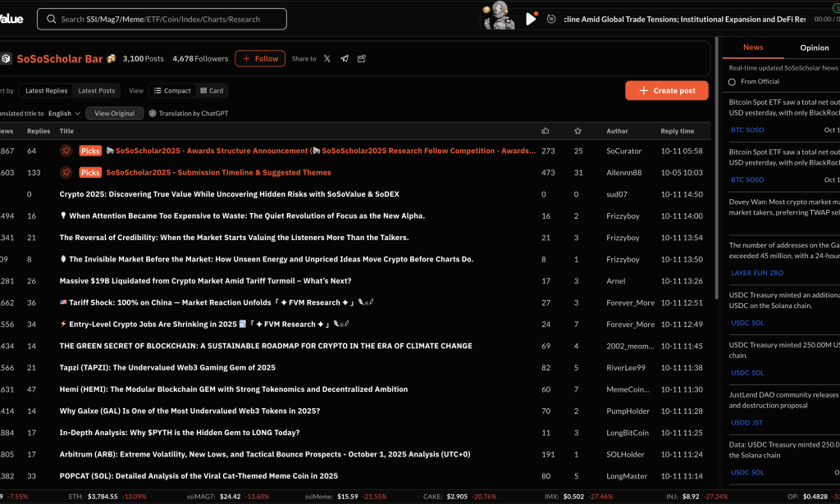840x504 pixels.
Task: Open Hemi (HEMI) Modular Blockchain GEM post
Action: click(x=234, y=389)
